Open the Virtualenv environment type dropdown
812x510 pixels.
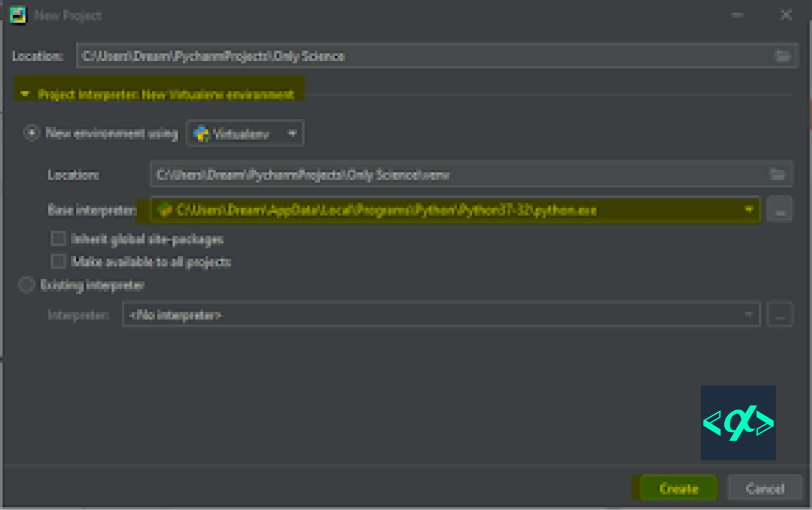(x=292, y=133)
